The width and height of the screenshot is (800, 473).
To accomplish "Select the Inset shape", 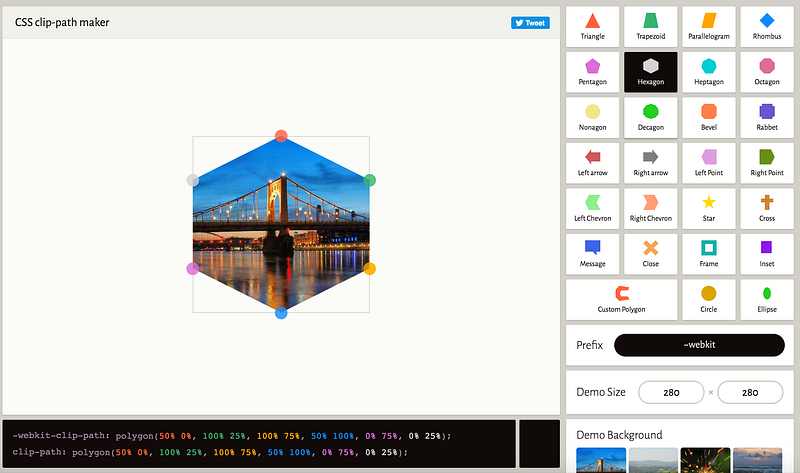I will point(767,254).
